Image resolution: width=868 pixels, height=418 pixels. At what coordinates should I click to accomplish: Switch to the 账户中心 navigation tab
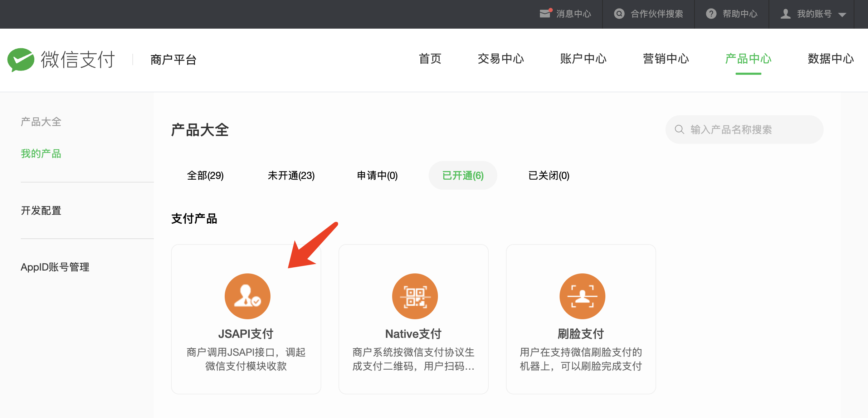click(583, 59)
